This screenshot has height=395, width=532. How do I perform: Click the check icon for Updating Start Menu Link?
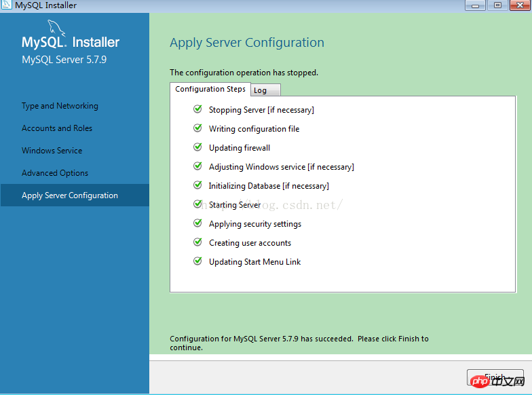click(197, 261)
